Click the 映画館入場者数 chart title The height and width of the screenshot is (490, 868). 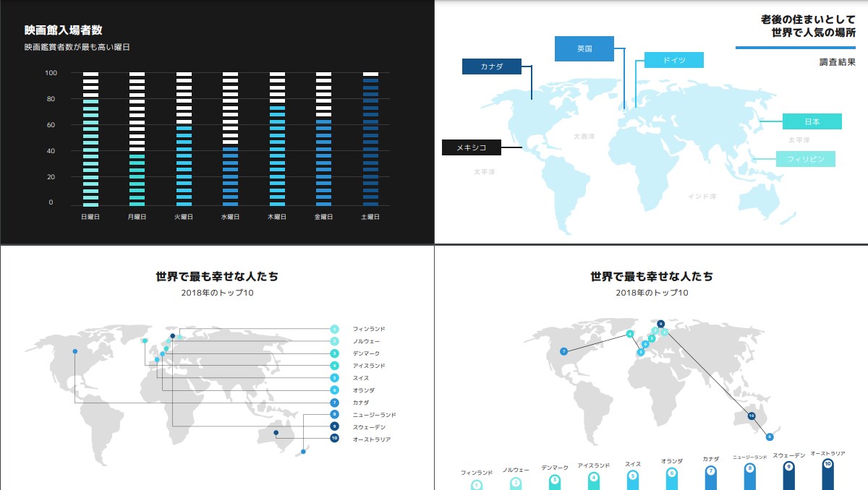(63, 30)
